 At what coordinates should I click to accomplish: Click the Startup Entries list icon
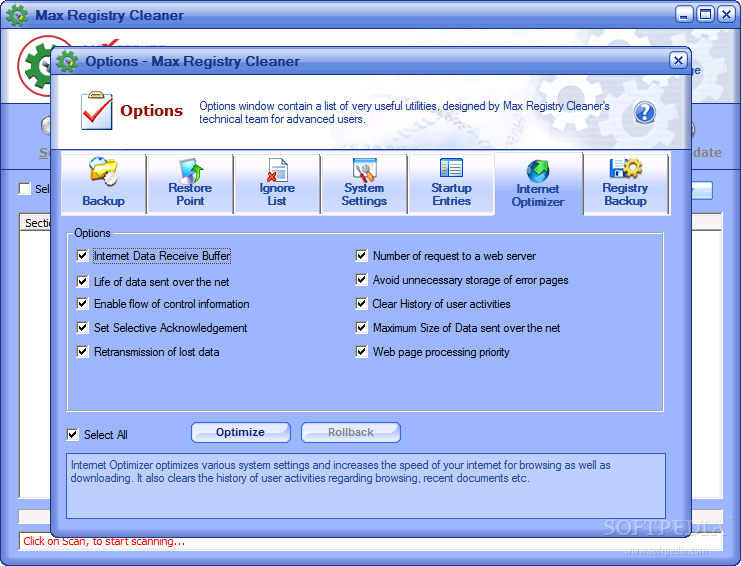click(x=451, y=168)
